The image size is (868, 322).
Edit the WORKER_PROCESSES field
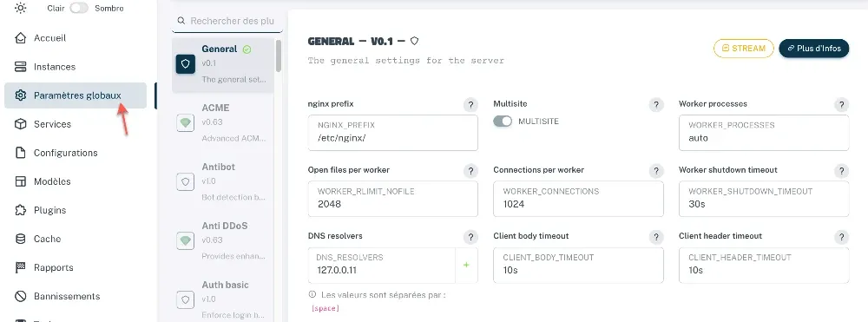click(x=764, y=133)
